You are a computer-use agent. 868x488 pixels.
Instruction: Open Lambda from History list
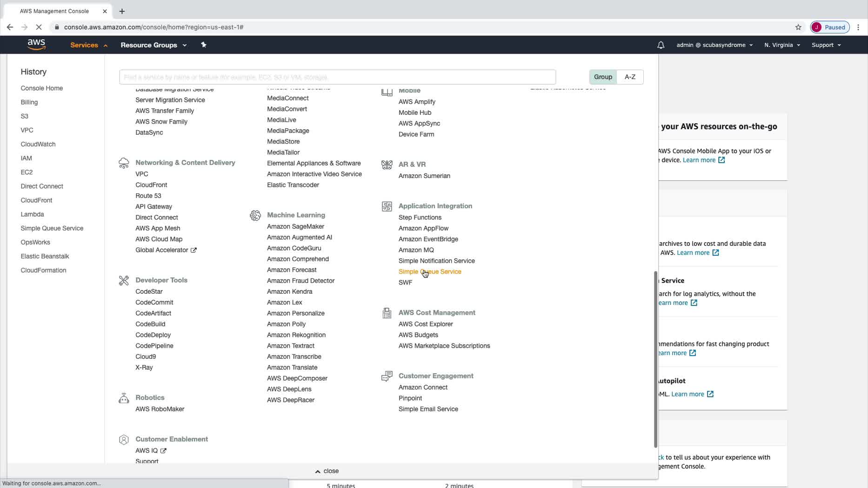(x=32, y=214)
